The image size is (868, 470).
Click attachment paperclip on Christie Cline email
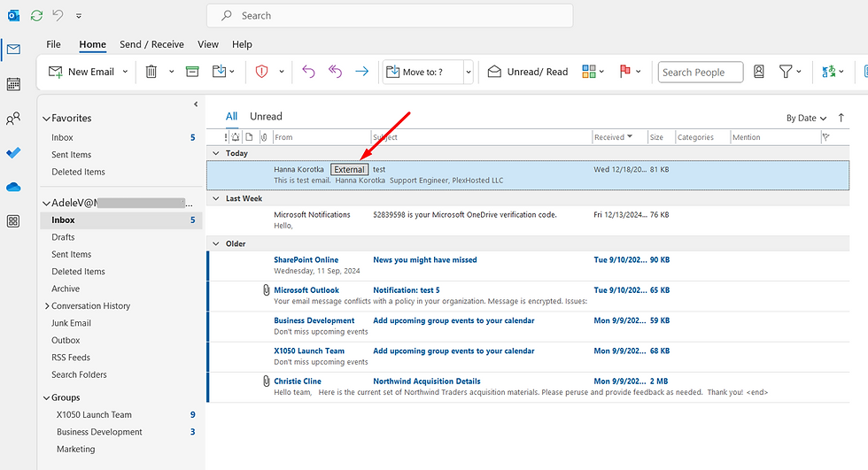tap(267, 381)
